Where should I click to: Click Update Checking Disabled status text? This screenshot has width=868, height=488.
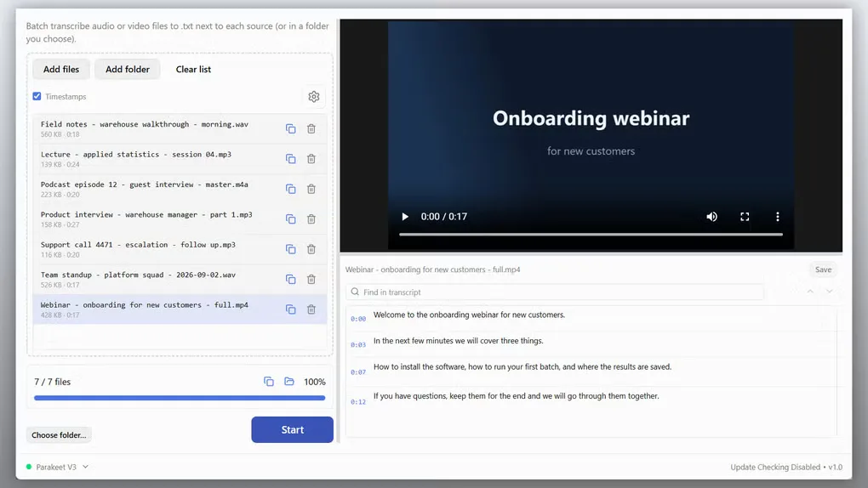(775, 467)
